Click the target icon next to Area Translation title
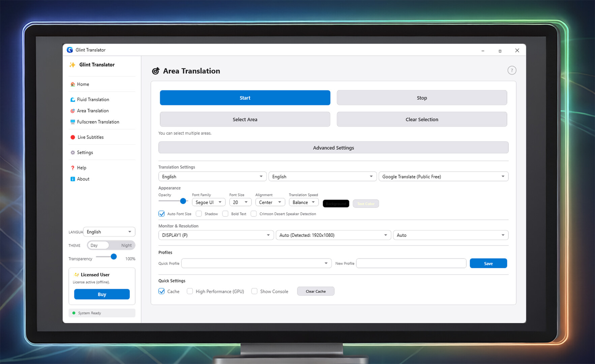 click(x=155, y=71)
